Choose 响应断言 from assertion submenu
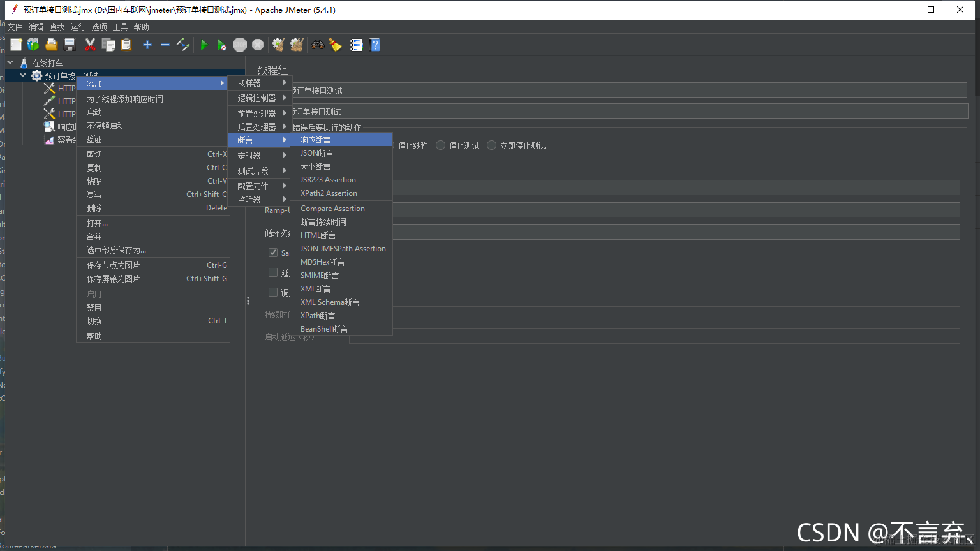Screen dimensions: 980x551 click(341, 140)
